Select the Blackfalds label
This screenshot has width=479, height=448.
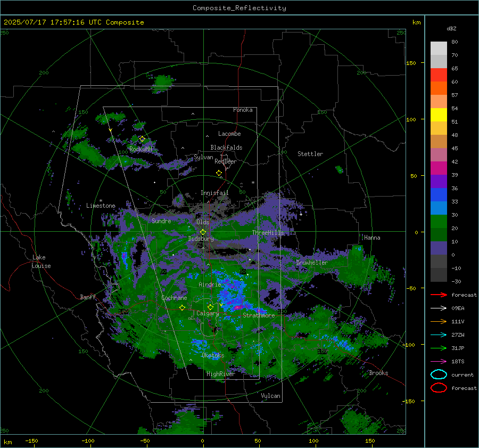click(x=226, y=148)
